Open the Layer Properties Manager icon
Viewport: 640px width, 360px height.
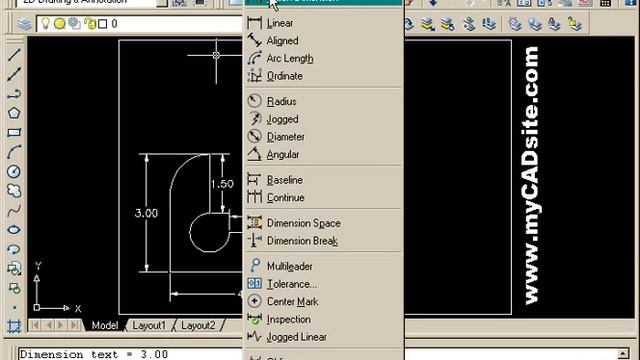coord(24,24)
